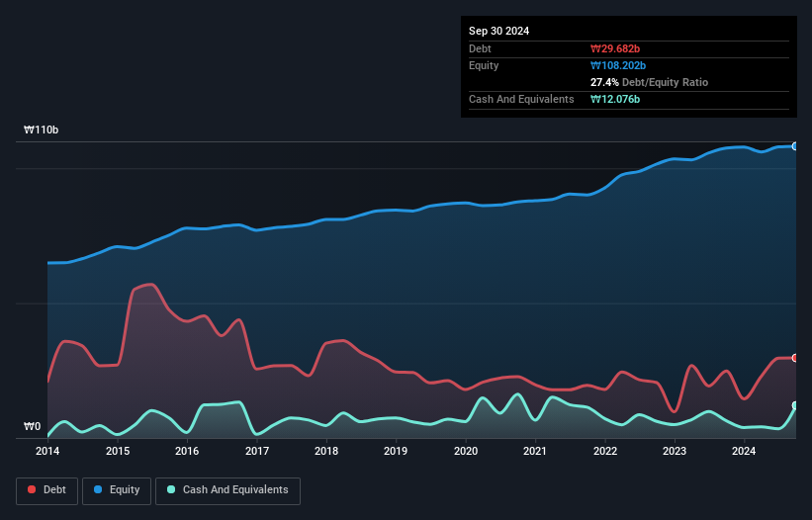812x520 pixels.
Task: Toggle the Equity legend button
Action: (117, 490)
